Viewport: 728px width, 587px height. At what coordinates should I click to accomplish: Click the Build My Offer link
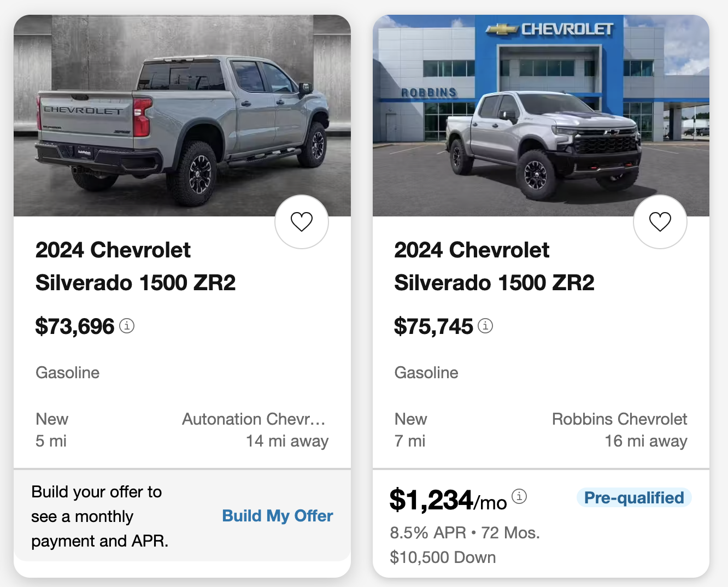277,515
